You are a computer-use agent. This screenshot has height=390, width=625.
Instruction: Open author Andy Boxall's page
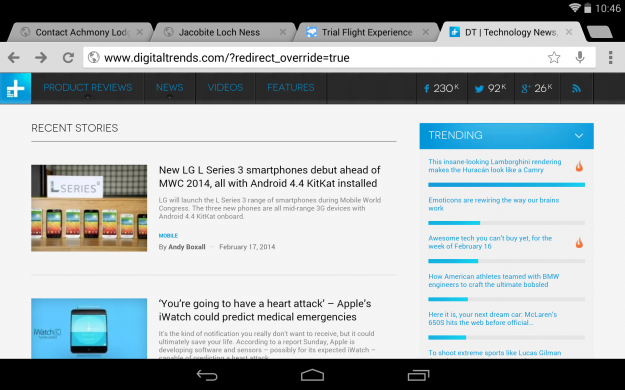coord(187,247)
